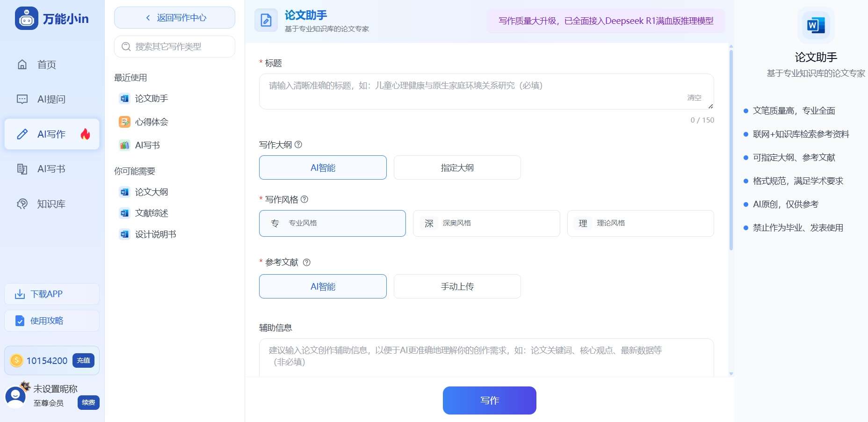
Task: Click the 10154200 coin balance
Action: point(47,361)
